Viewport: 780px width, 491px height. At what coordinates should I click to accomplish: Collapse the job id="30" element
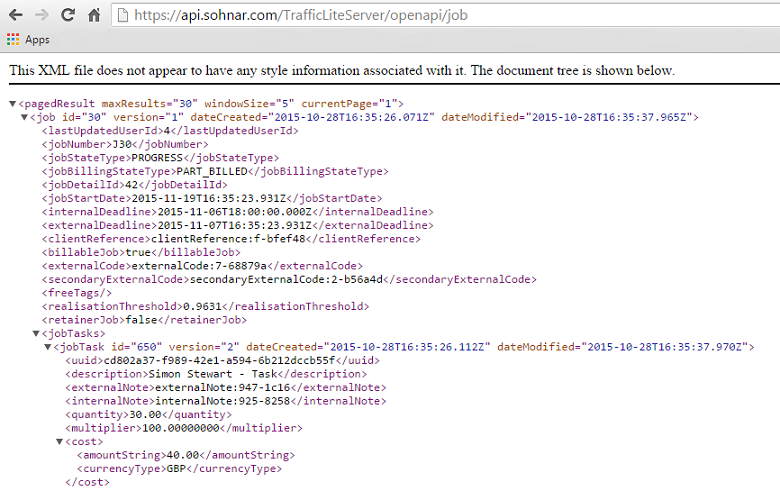24,118
